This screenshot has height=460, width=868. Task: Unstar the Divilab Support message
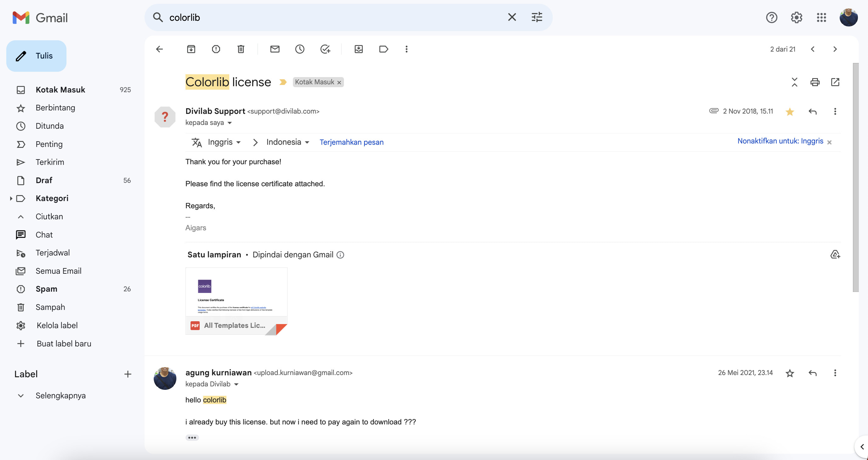pos(790,111)
